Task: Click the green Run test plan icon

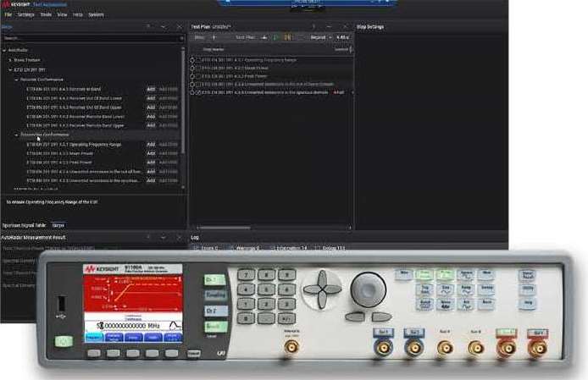Action: point(276,37)
